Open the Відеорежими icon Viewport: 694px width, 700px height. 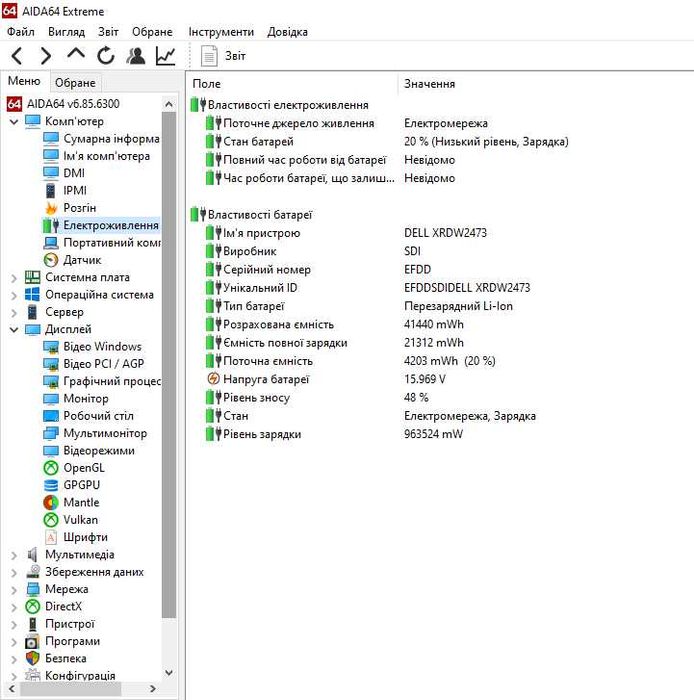click(51, 450)
